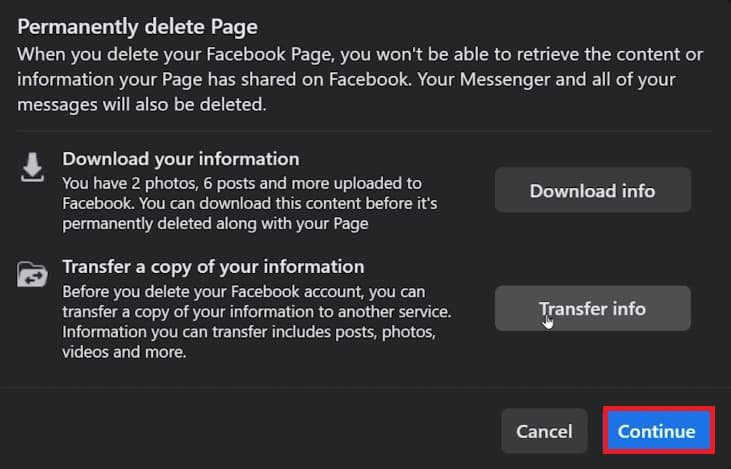731x469 pixels.
Task: Cancel the page deletion dialog
Action: pyautogui.click(x=544, y=431)
